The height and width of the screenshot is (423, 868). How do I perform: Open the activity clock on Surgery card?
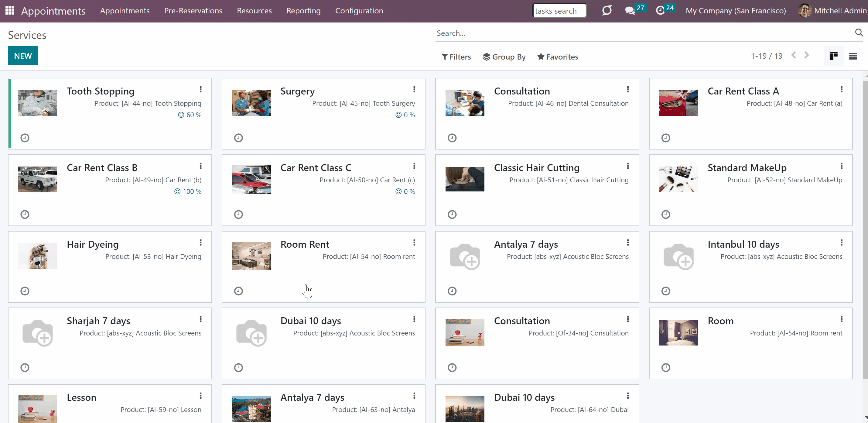click(x=239, y=138)
